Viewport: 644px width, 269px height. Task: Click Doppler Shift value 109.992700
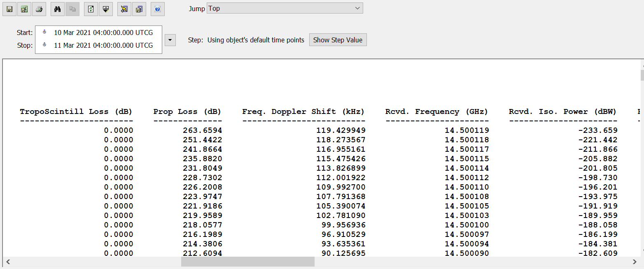tap(341, 187)
